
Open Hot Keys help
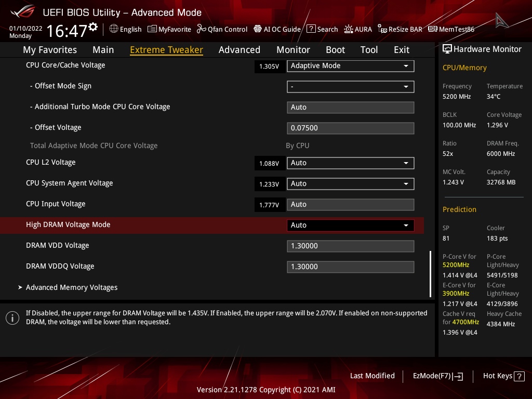coord(503,376)
